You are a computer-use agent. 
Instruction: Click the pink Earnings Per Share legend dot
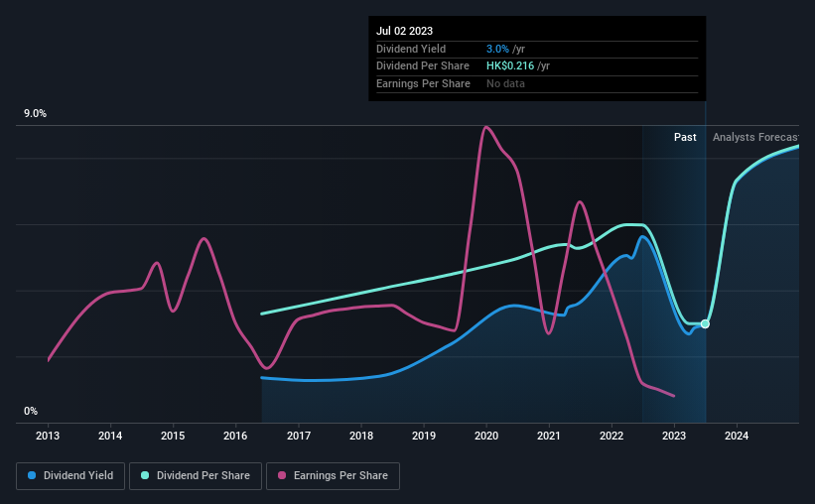[282, 475]
